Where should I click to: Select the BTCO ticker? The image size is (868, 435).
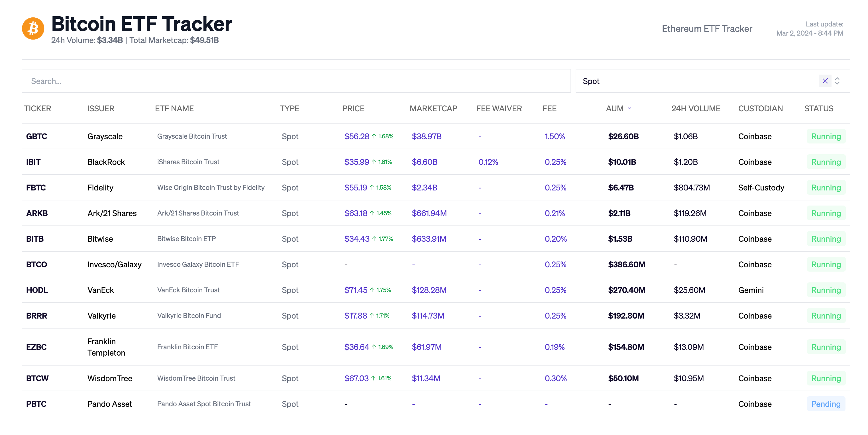(37, 264)
